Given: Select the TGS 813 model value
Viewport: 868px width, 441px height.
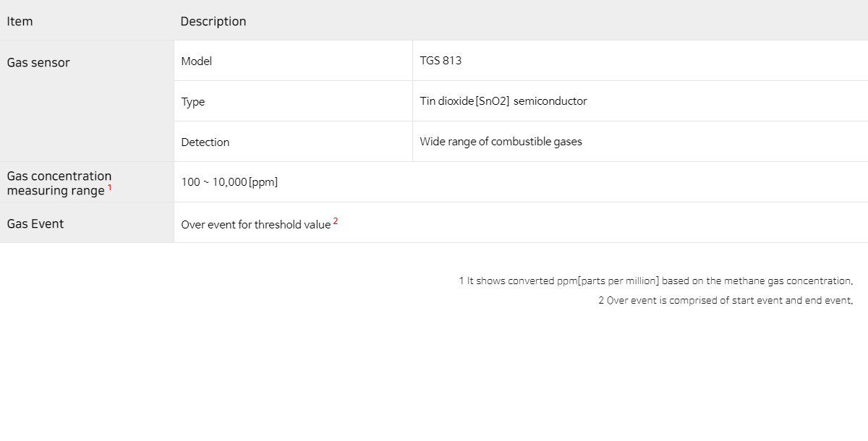Looking at the screenshot, I should 441,61.
